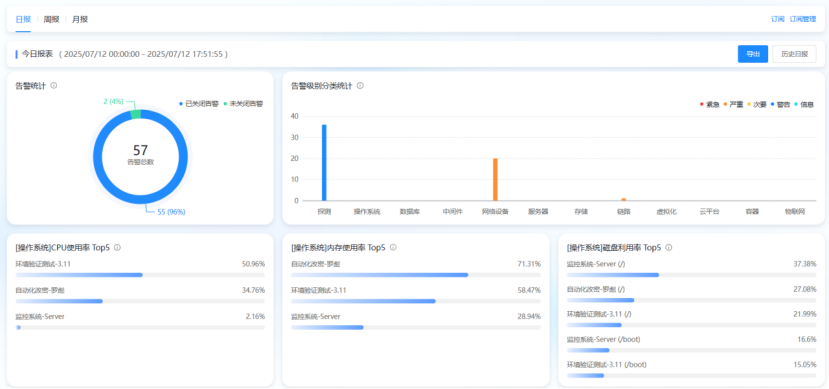Viewport: 829px width, 389px height.
Task: Click the CPU progress bar showing 34.76%
Action: coord(140,301)
